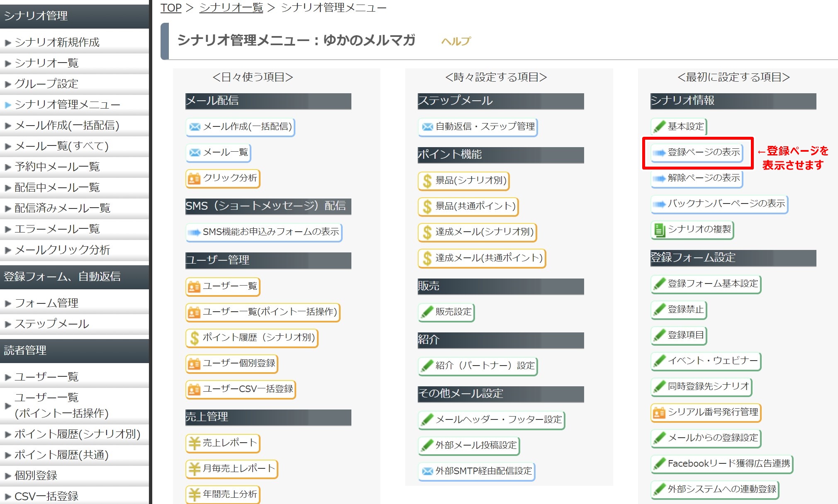The image size is (838, 504).
Task: Open ユーザー一覧(ポイント一括操作) button in main panel
Action: pos(263,312)
